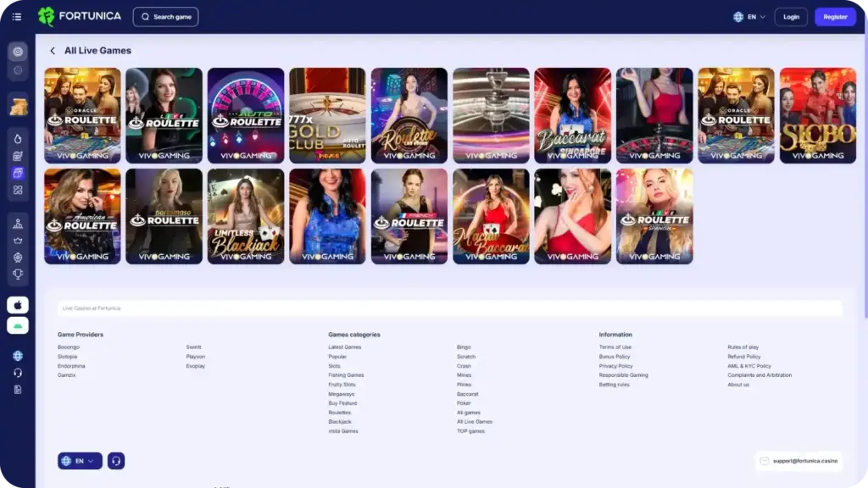Viewport: 868px width, 488px height.
Task: Click the Login button
Action: click(x=791, y=17)
